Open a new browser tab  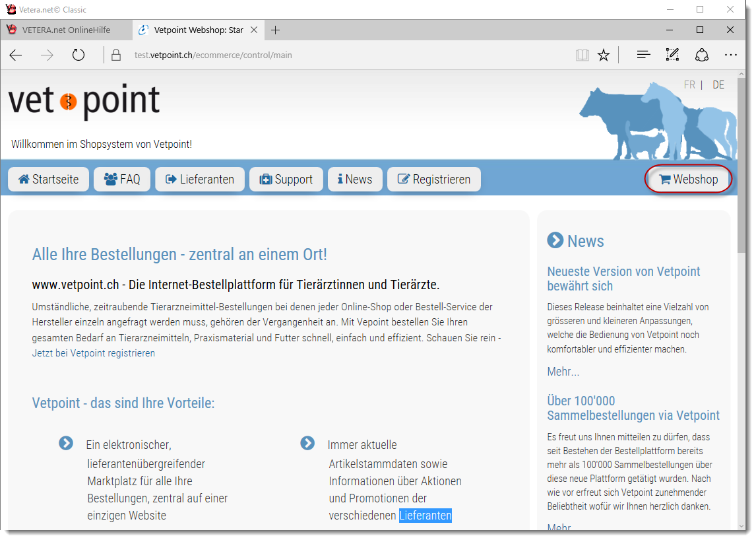(276, 30)
